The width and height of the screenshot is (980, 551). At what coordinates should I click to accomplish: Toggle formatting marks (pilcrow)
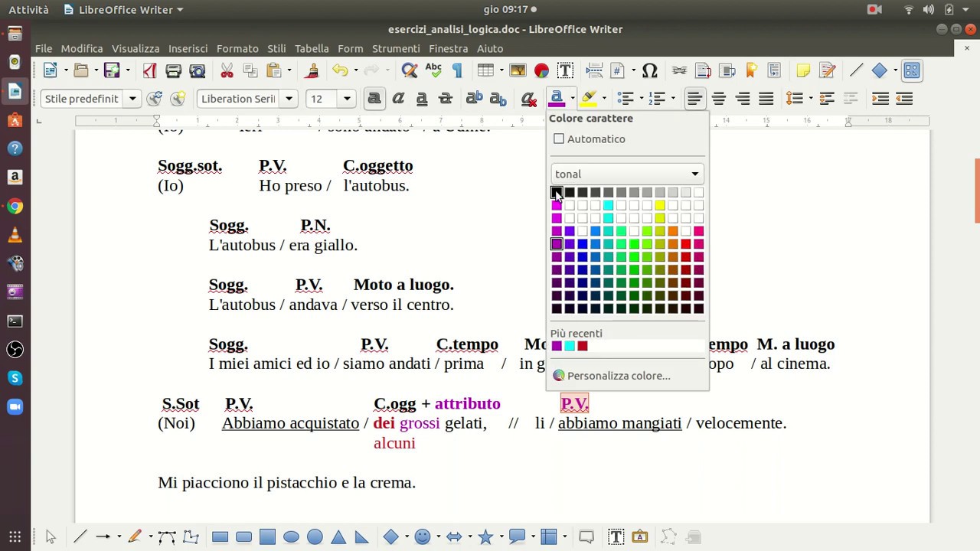[x=457, y=70]
